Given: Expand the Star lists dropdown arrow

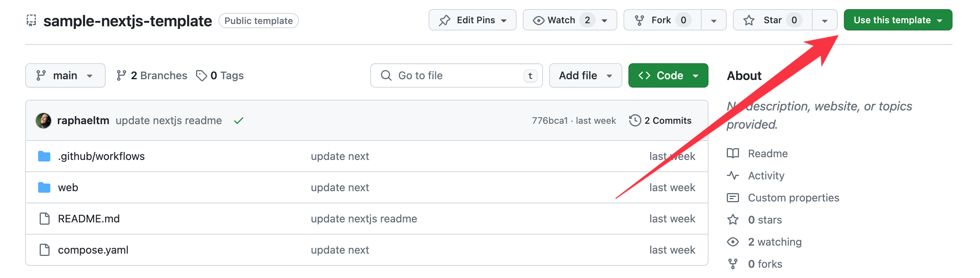Looking at the screenshot, I should pyautogui.click(x=824, y=21).
